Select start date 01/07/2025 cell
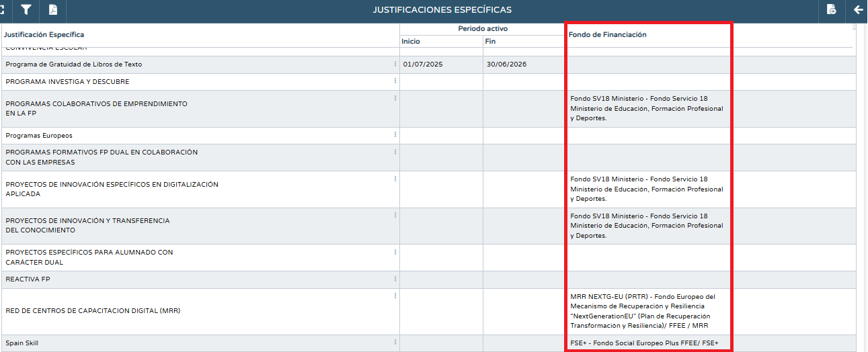 click(441, 64)
